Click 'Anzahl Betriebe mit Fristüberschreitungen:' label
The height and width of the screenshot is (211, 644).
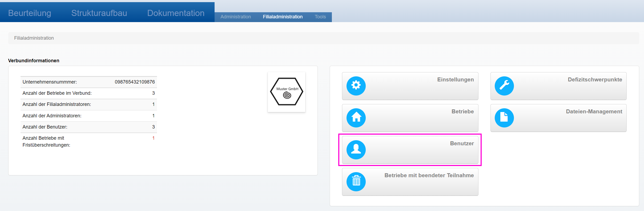(x=46, y=142)
